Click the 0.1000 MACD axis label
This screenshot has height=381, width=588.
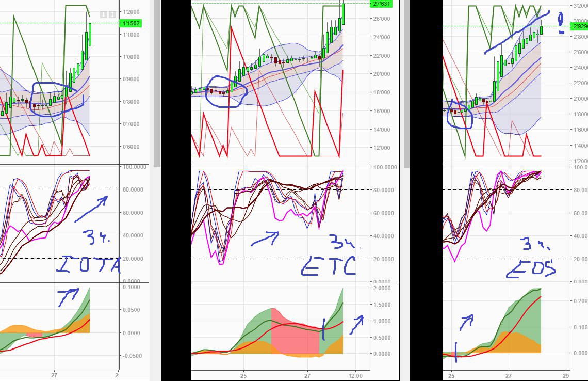point(131,287)
